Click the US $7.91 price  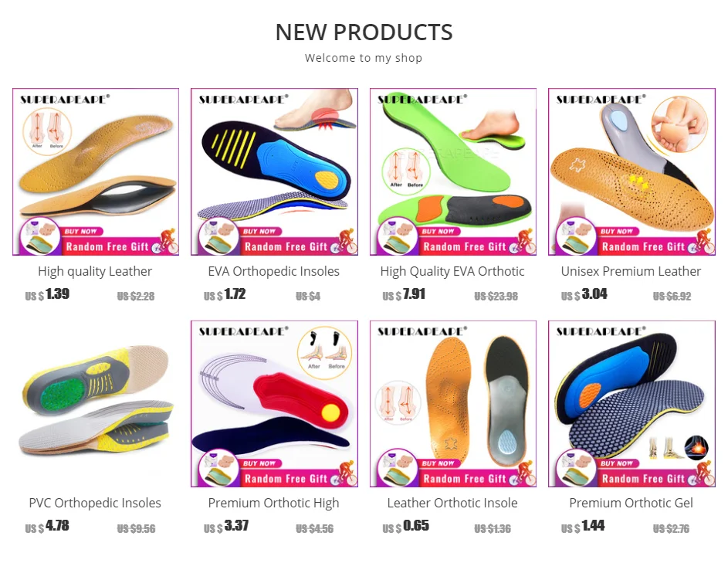[x=404, y=294]
